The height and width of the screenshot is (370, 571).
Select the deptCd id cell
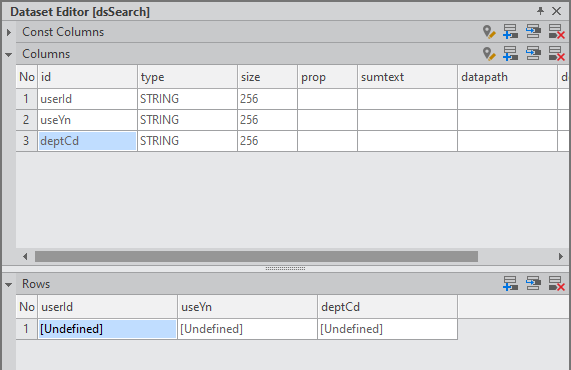pyautogui.click(x=87, y=141)
